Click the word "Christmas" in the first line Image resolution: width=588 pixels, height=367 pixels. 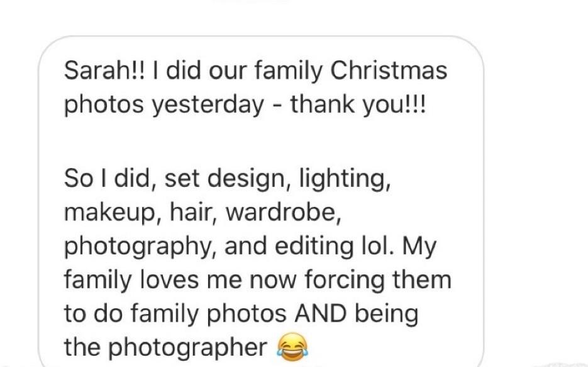(389, 70)
